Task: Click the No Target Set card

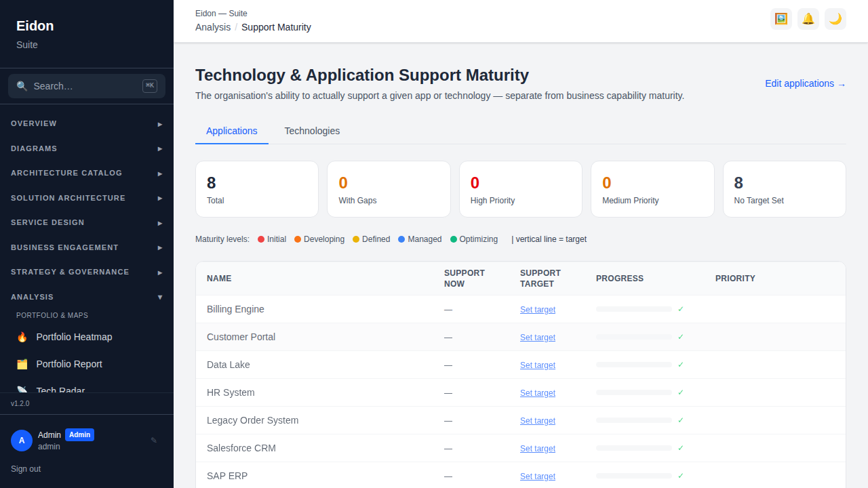Action: [785, 189]
